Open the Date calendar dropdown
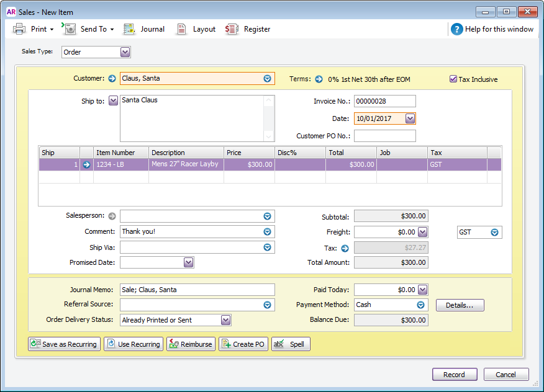 pos(410,118)
